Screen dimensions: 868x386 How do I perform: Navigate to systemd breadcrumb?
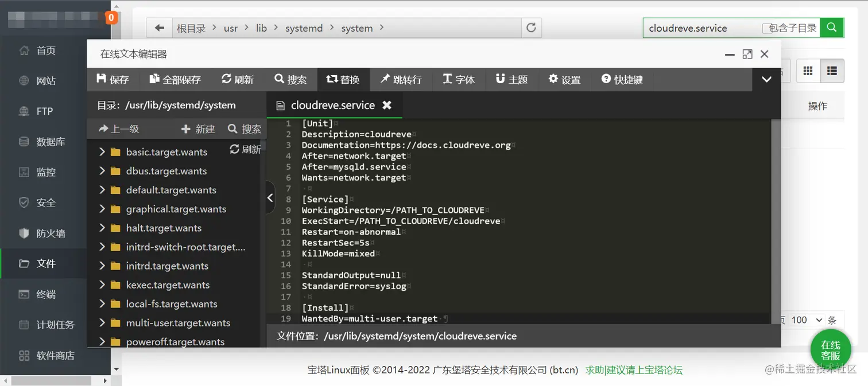pyautogui.click(x=304, y=28)
